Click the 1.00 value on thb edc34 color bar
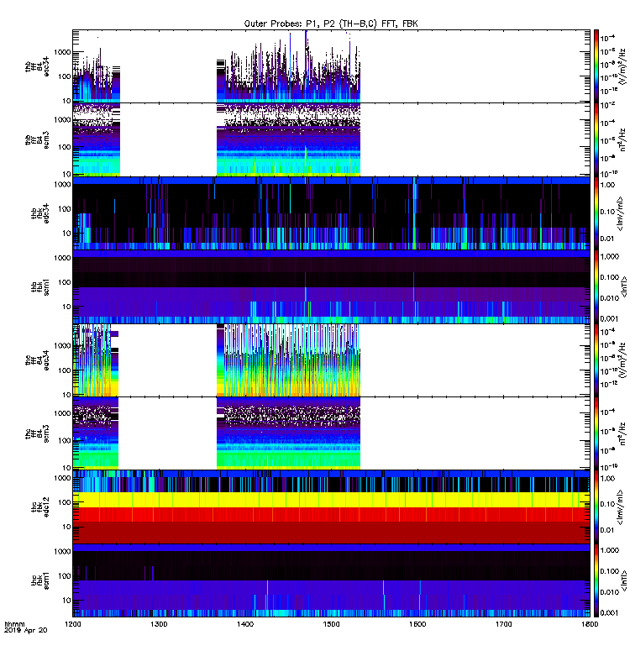Screen dimensions: 630x672 [607, 185]
